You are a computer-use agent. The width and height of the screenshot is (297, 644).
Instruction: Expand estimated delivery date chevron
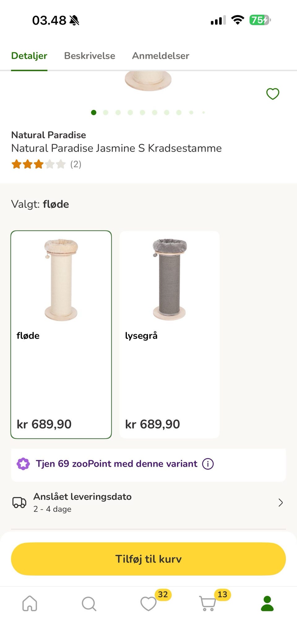point(281,503)
